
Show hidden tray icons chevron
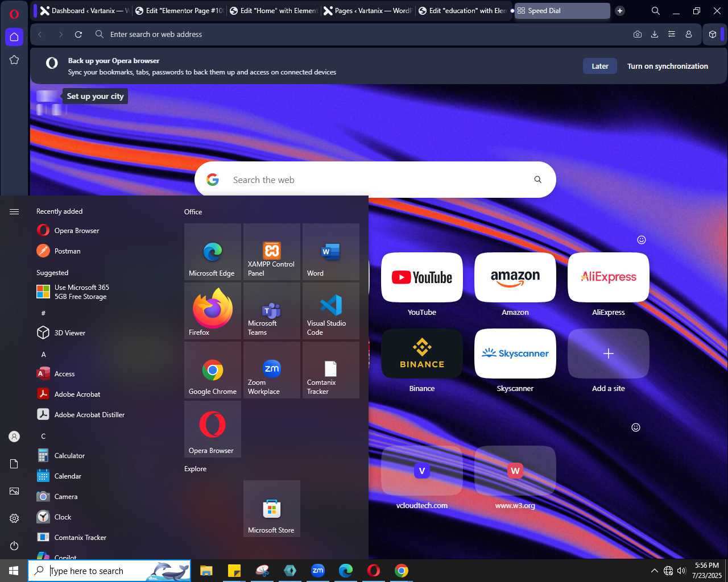coord(654,571)
